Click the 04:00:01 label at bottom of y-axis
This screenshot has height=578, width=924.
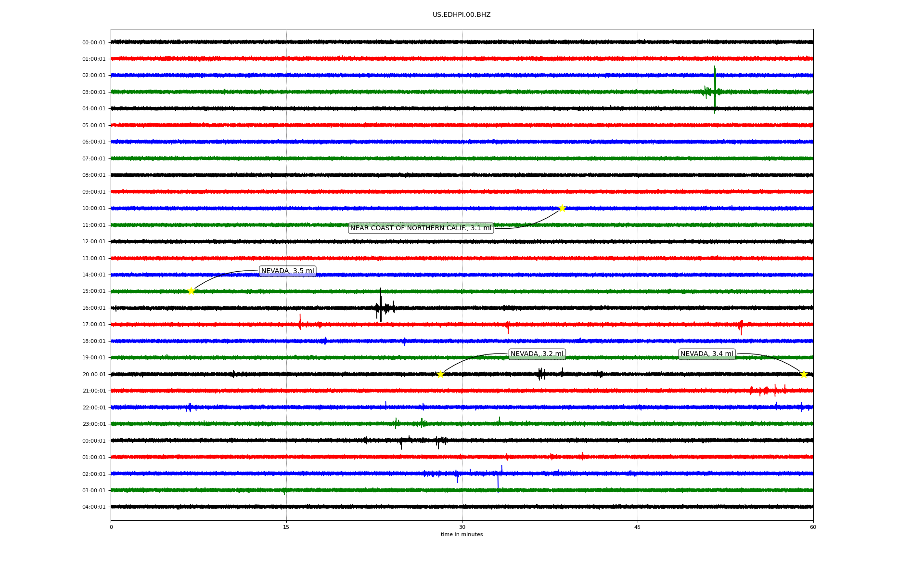click(93, 507)
